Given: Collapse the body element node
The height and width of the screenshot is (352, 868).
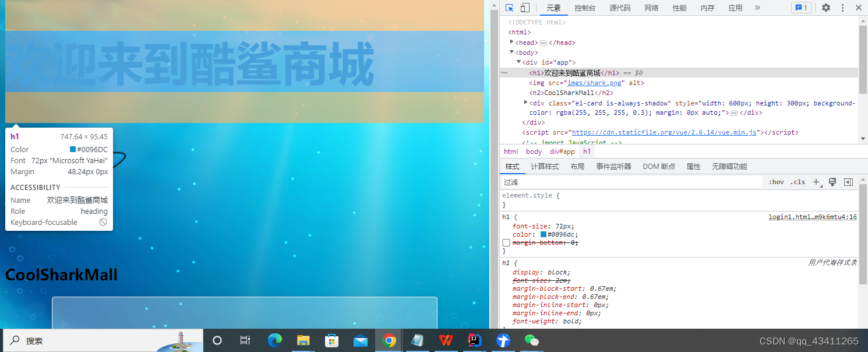Looking at the screenshot, I should (512, 52).
